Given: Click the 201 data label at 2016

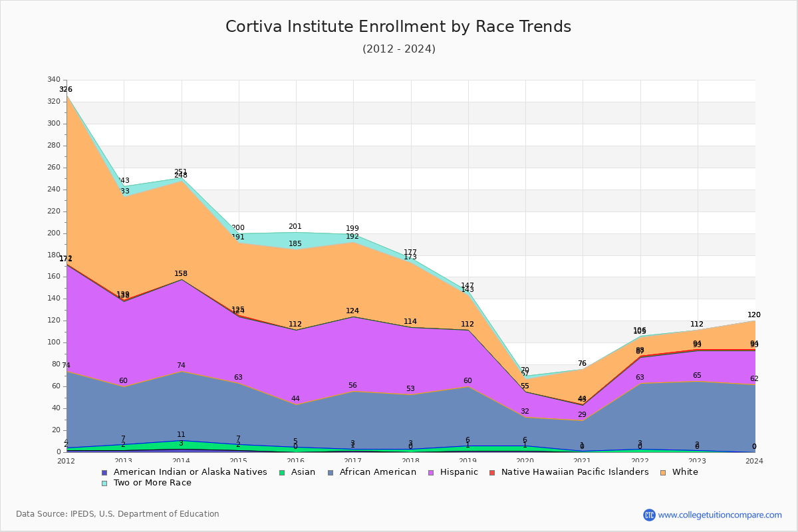Looking at the screenshot, I should [295, 227].
